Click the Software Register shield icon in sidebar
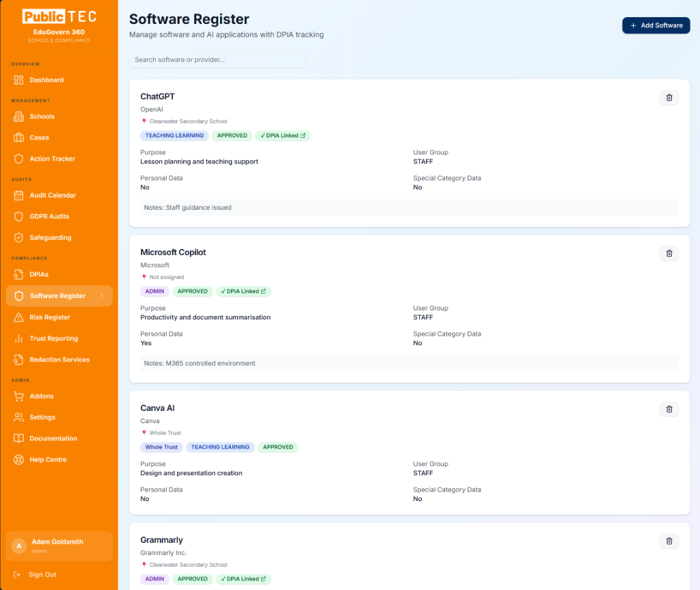 point(18,295)
